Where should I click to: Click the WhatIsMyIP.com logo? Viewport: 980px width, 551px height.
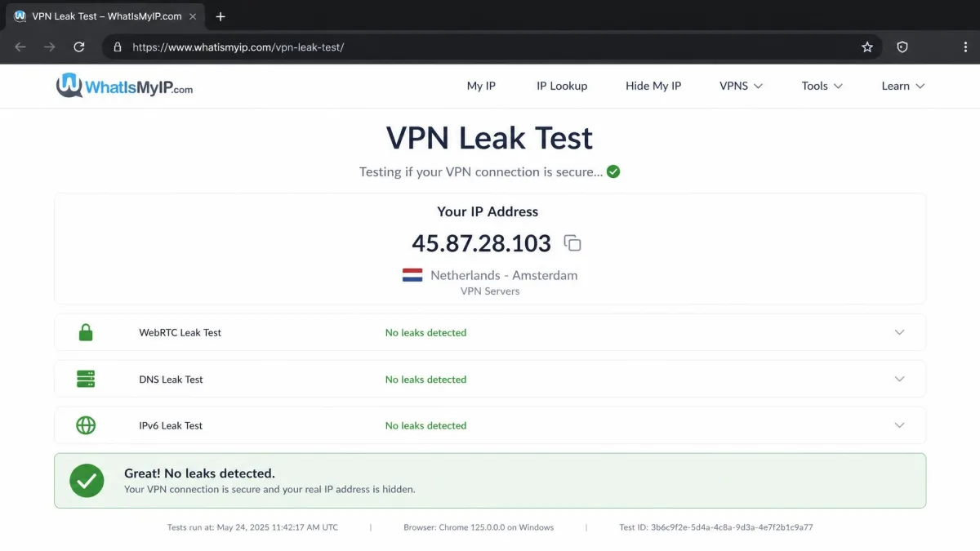[x=124, y=86]
